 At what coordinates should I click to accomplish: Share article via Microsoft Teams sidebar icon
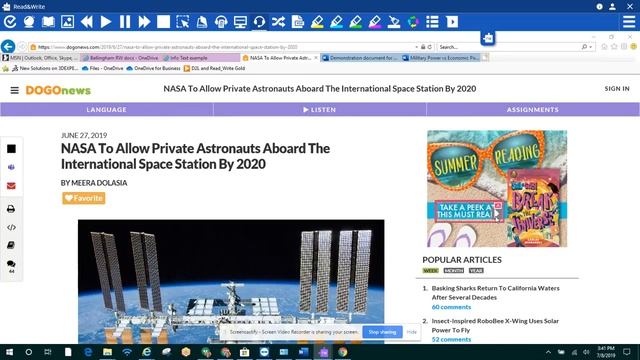coord(11,167)
